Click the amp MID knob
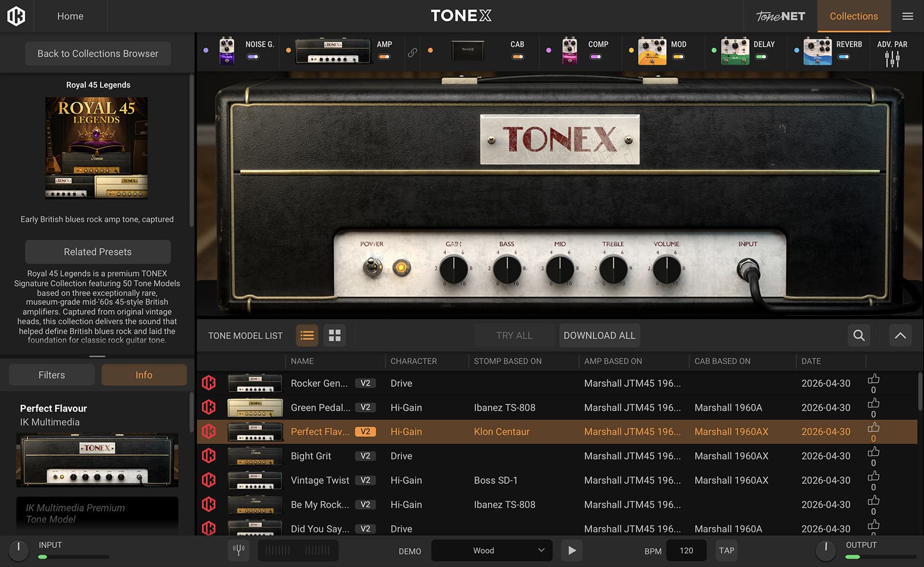This screenshot has width=924, height=567. 560,269
